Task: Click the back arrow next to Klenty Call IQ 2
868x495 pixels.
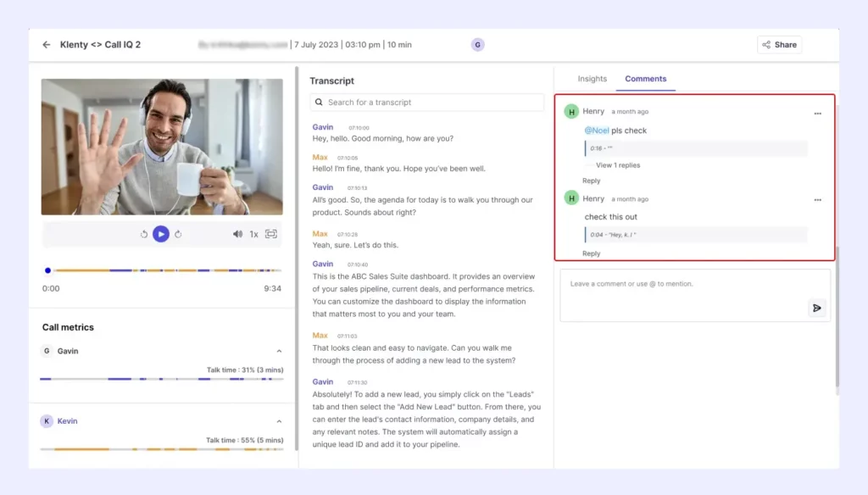Action: (47, 44)
